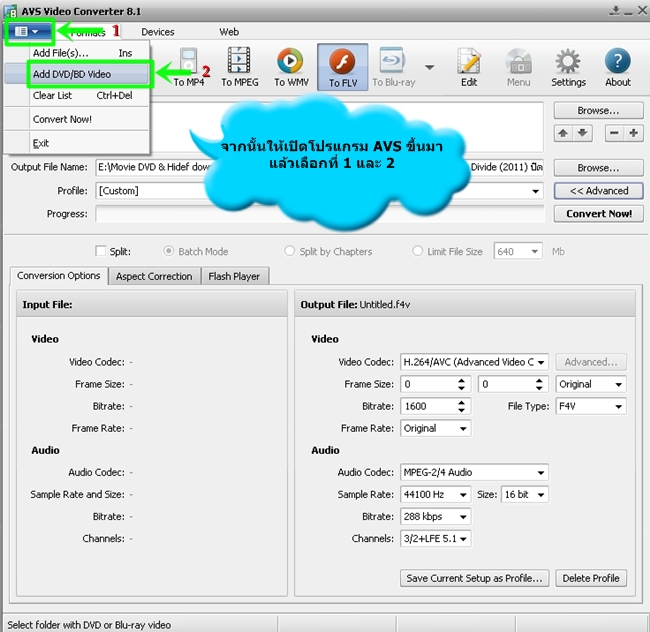Open the Channels 3/2+LFE 5.1 dropdown

pyautogui.click(x=435, y=539)
